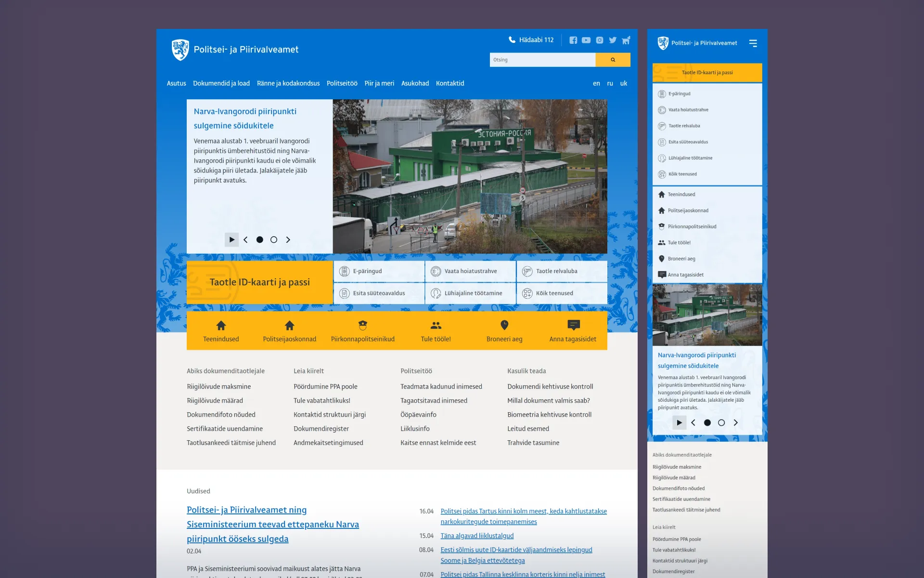Click the Anna tagasisidet speech bubble tile
Screen dimensions: 924x578
click(x=573, y=331)
